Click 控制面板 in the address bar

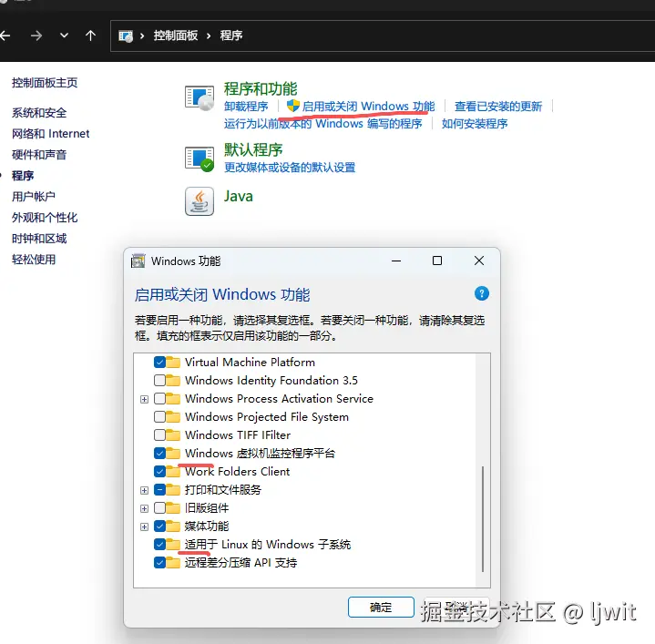(176, 36)
